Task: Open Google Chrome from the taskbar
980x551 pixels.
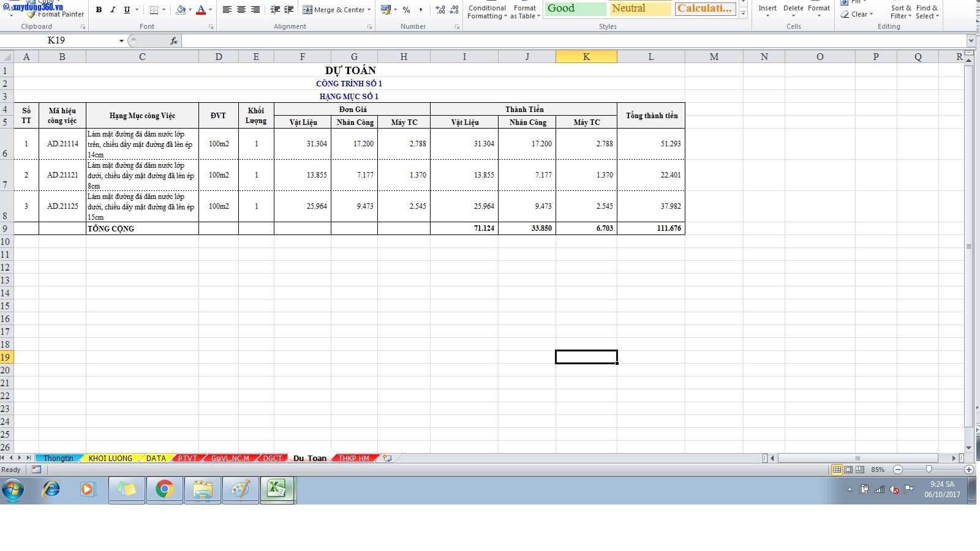Action: coord(164,489)
